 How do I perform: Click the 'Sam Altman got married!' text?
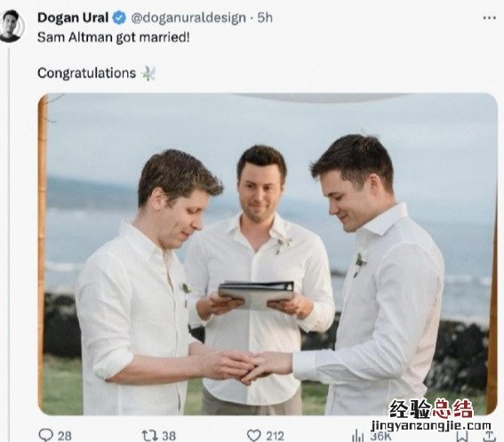[x=114, y=37]
